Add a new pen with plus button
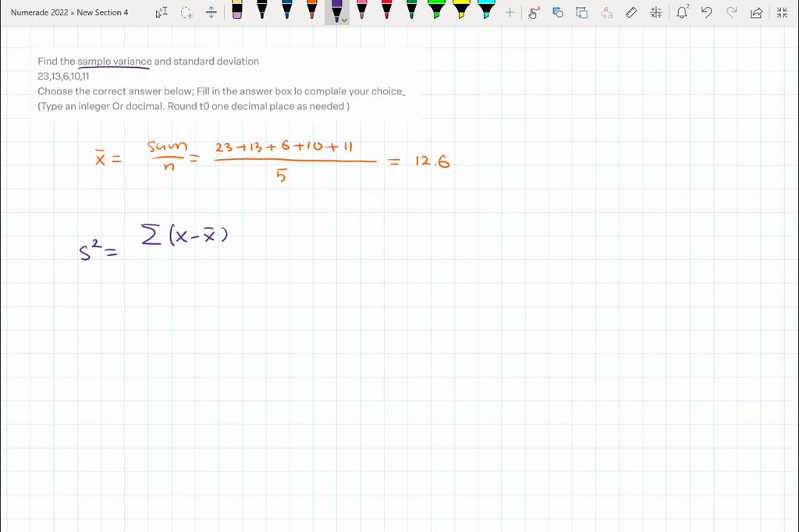Screen dimensions: 799x532 509,12
